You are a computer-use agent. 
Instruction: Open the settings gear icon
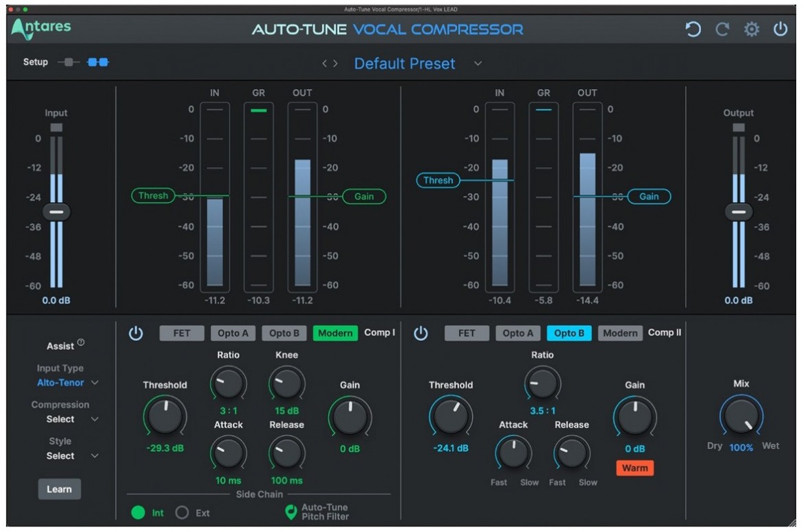click(752, 29)
